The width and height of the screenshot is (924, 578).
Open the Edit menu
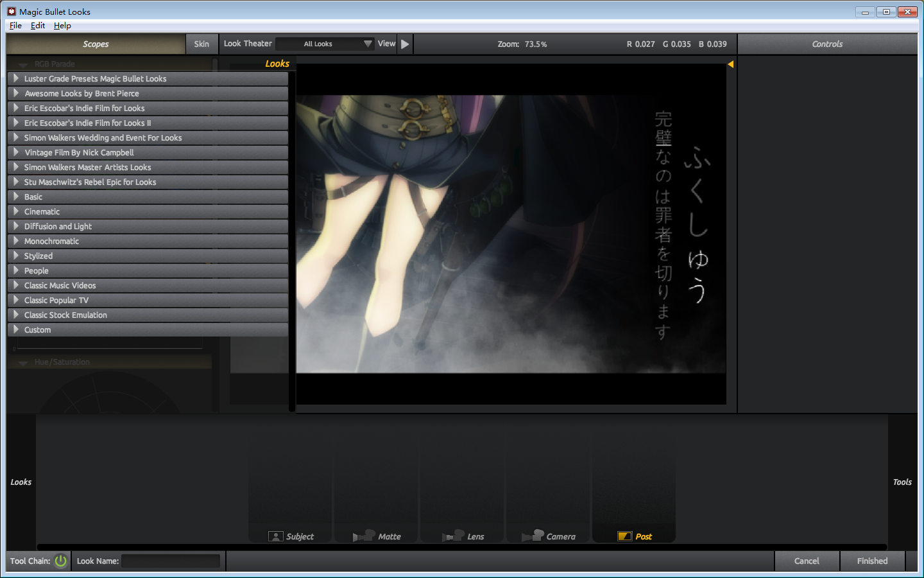tap(38, 26)
